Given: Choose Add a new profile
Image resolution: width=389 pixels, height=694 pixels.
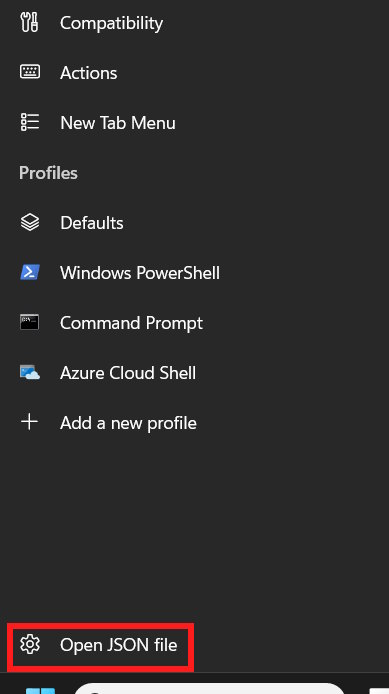Looking at the screenshot, I should tap(128, 423).
